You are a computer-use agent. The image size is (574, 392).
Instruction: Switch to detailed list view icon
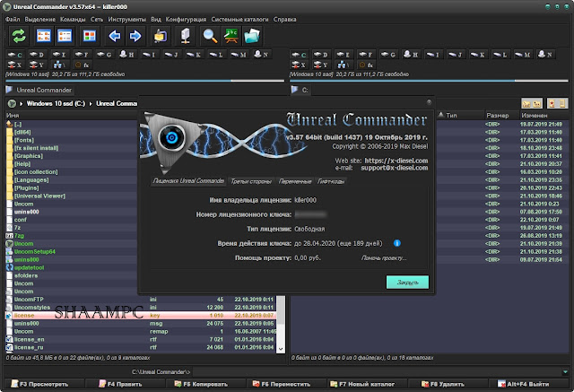click(x=65, y=36)
